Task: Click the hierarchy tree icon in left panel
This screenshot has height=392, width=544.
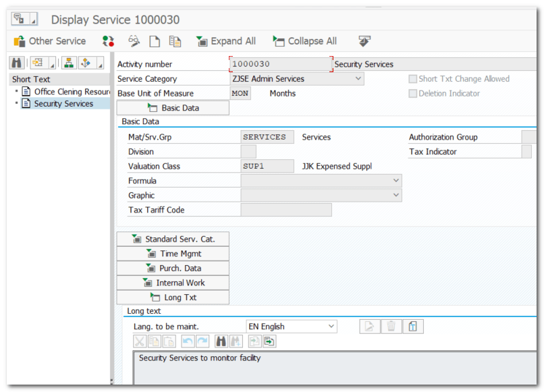Action: (x=68, y=63)
